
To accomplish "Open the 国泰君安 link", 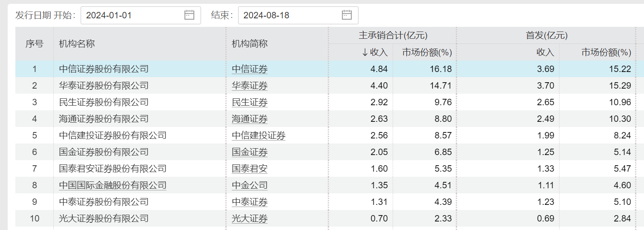I will [x=250, y=169].
